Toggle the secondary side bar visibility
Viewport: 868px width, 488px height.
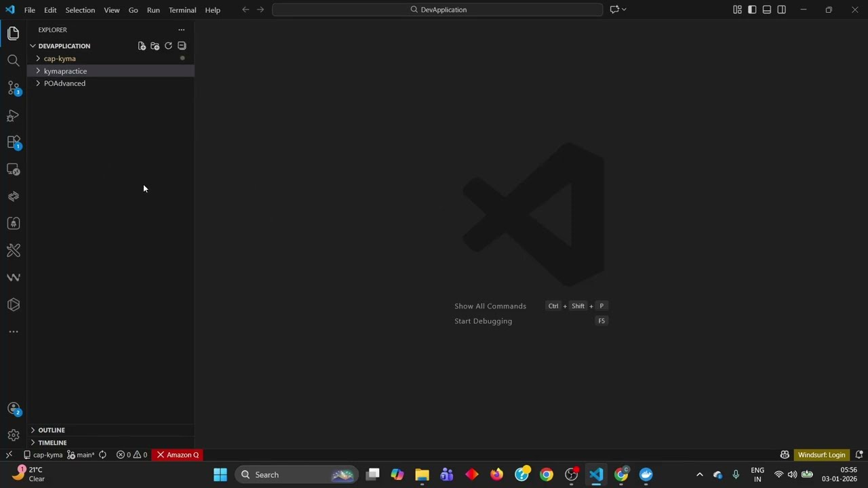pyautogui.click(x=782, y=9)
